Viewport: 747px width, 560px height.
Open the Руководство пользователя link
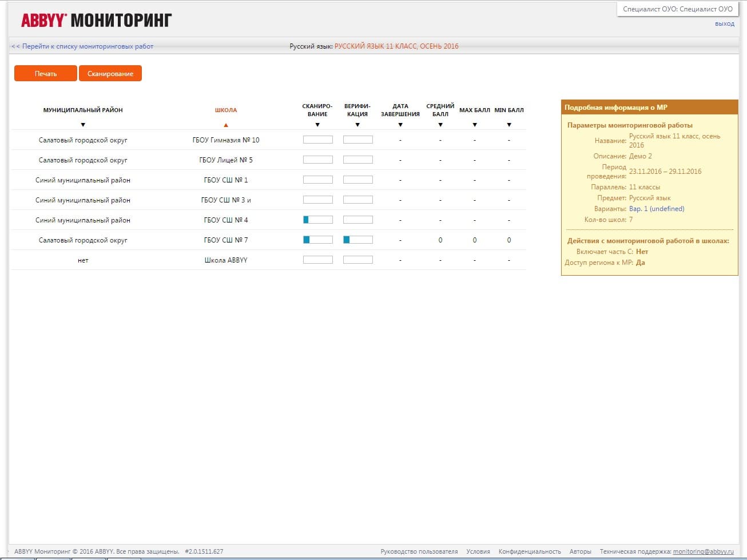[x=419, y=551]
